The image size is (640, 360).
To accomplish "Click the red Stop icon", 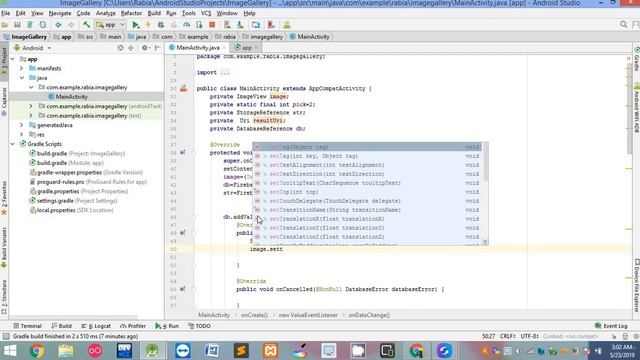I will (212, 25).
